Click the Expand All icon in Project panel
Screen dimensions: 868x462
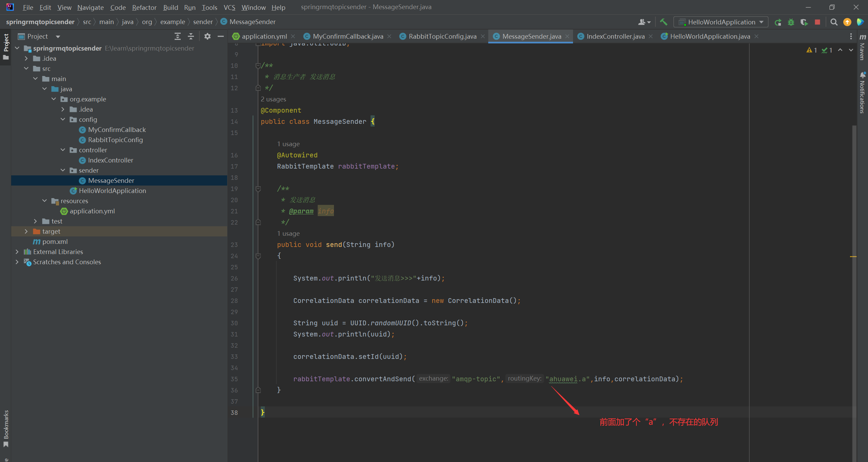click(x=177, y=36)
